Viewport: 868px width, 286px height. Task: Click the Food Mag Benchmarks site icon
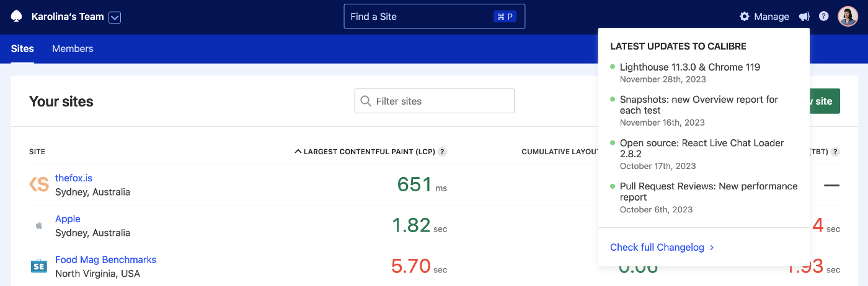tap(39, 266)
